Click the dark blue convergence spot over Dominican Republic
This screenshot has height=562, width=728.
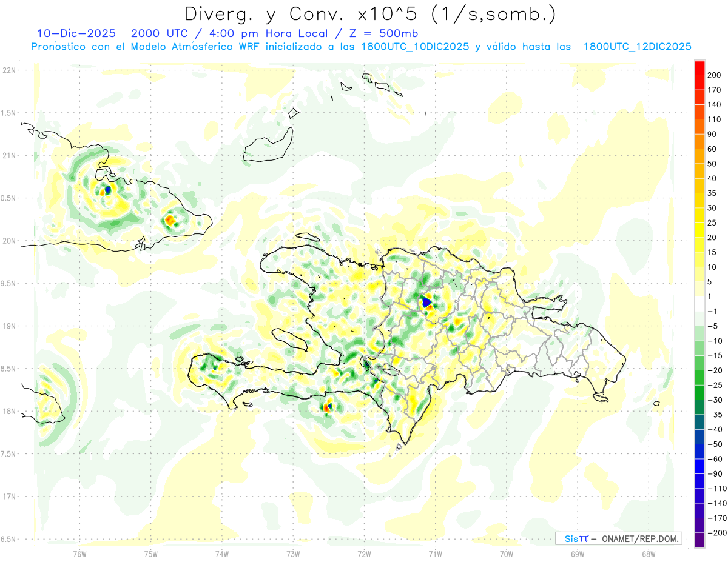tap(426, 301)
